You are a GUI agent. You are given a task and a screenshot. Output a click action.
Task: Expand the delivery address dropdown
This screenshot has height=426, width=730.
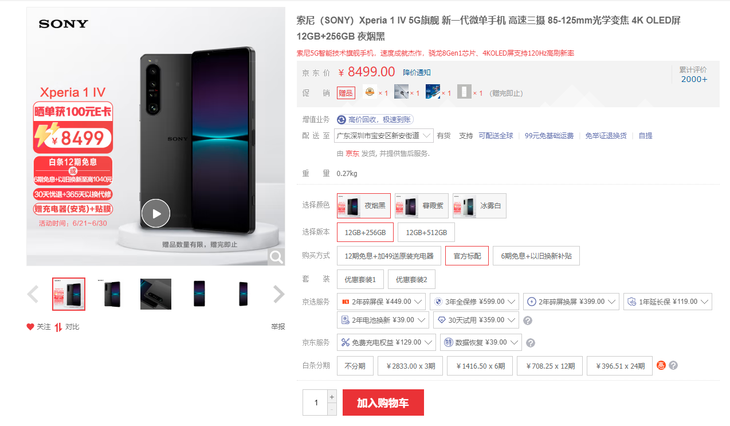[x=384, y=135]
